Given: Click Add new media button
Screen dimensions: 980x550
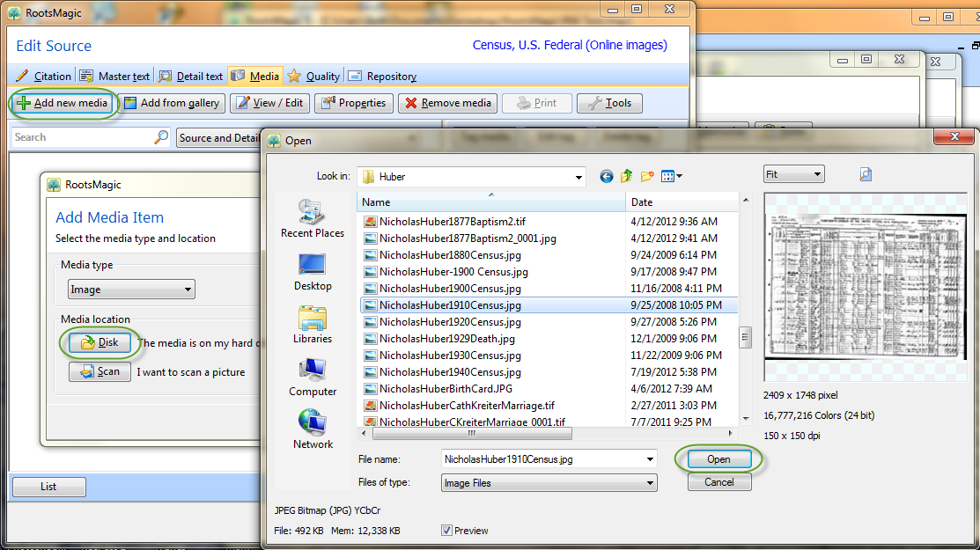Looking at the screenshot, I should [63, 103].
